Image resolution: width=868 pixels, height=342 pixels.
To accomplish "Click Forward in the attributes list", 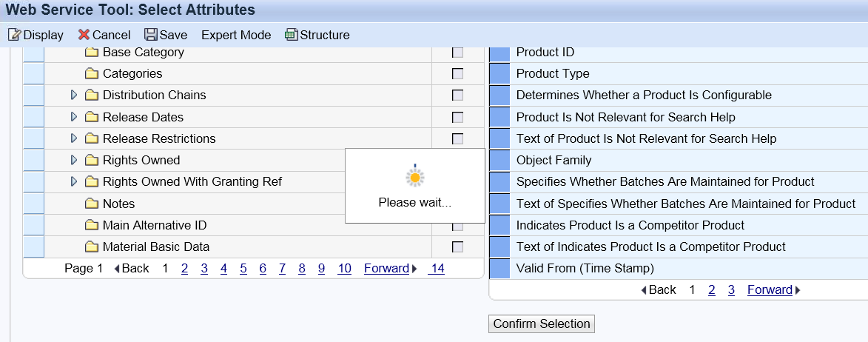I will (x=774, y=290).
